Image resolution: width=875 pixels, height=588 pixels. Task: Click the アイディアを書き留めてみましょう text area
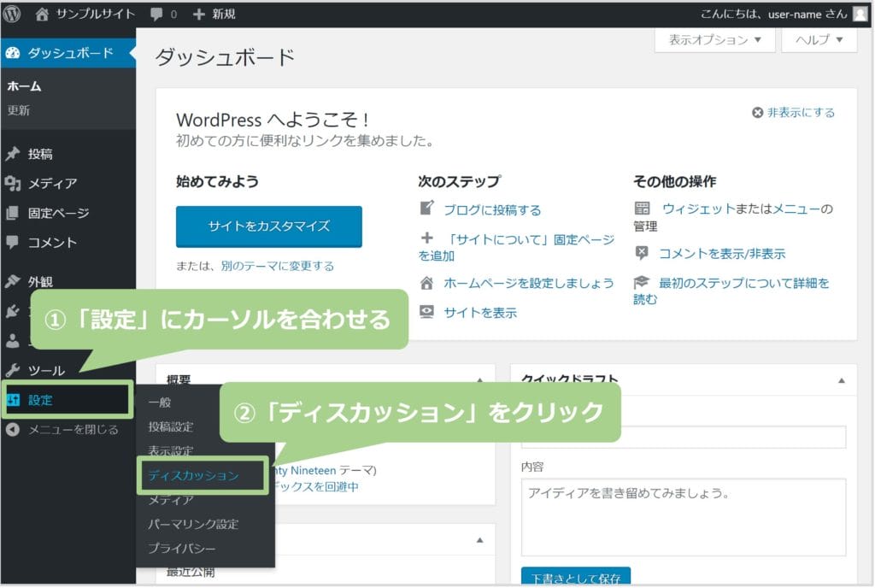(684, 517)
